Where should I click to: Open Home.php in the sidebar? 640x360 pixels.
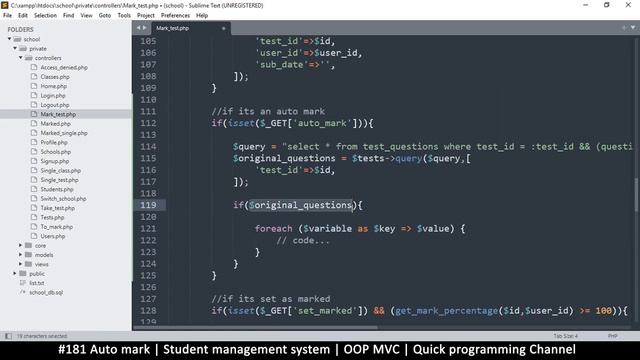tap(53, 86)
